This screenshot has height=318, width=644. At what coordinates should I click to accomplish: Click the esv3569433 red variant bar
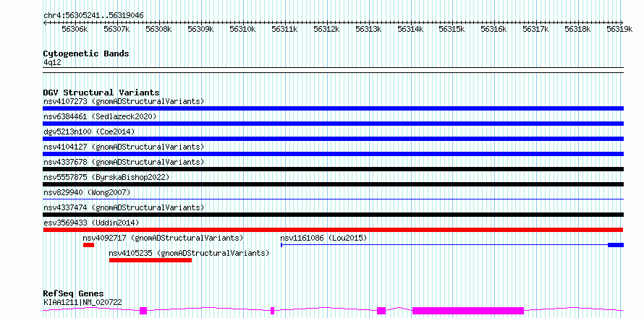(x=333, y=230)
